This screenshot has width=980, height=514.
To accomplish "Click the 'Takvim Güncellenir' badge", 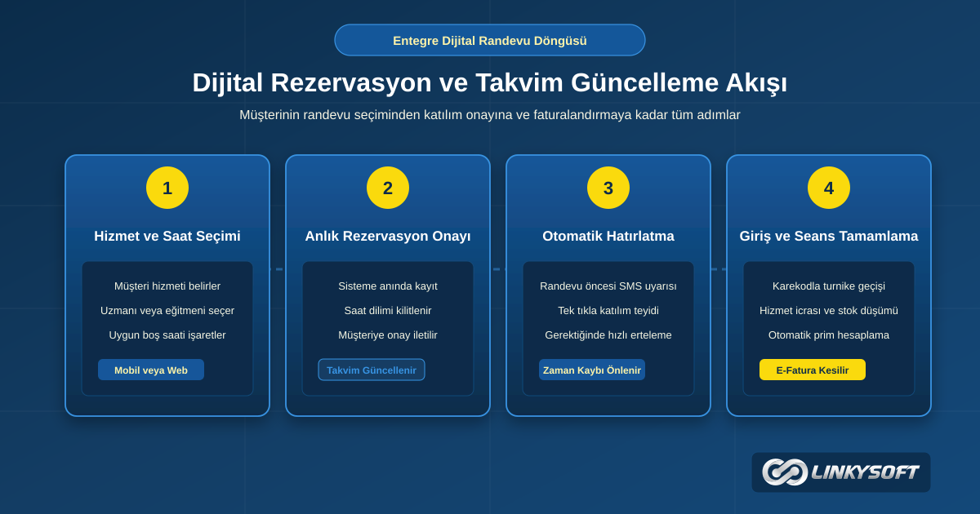I will (372, 370).
